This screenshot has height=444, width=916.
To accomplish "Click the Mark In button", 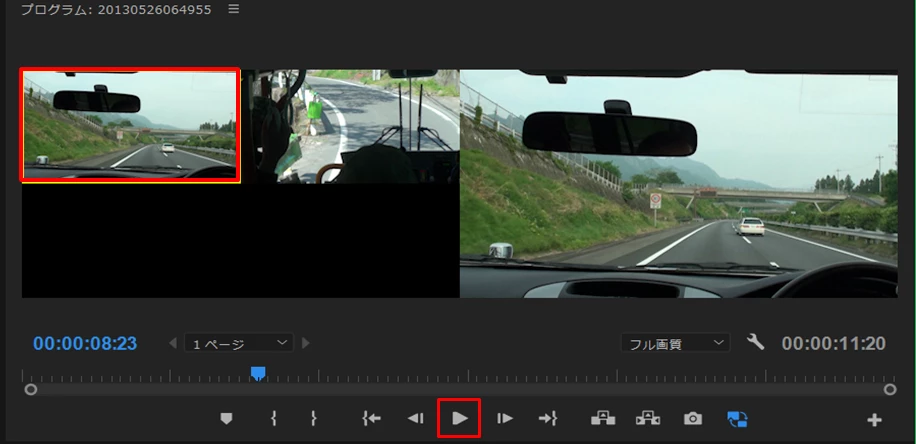I will pos(273,418).
